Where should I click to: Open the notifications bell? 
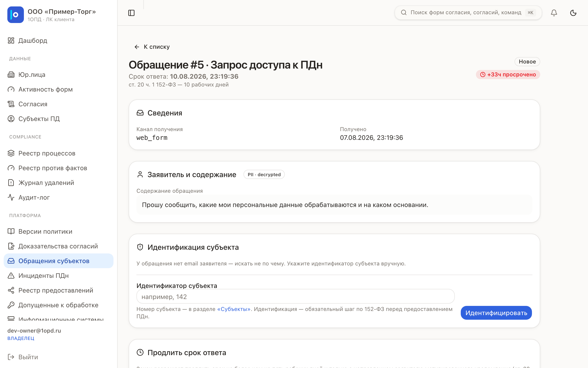[x=554, y=13]
